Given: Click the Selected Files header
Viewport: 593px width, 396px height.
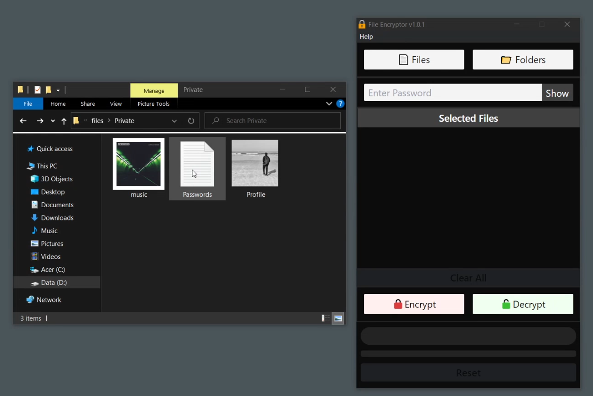Looking at the screenshot, I should pyautogui.click(x=468, y=118).
